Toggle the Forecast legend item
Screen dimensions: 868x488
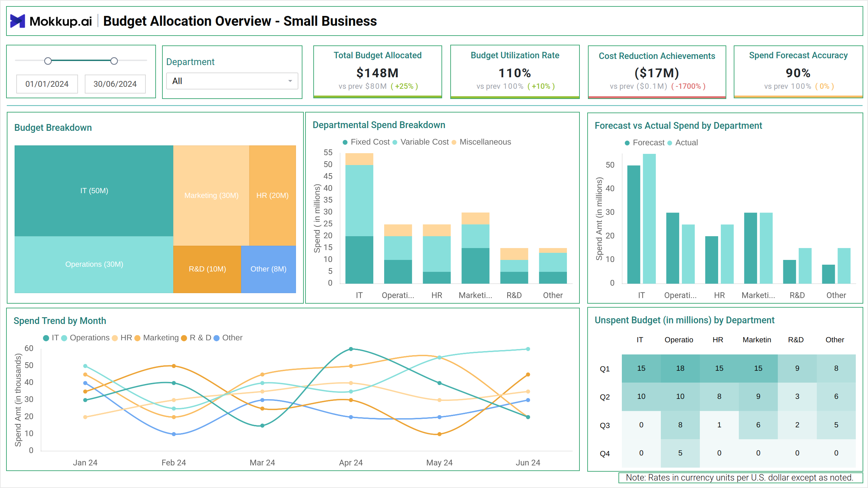pyautogui.click(x=644, y=143)
